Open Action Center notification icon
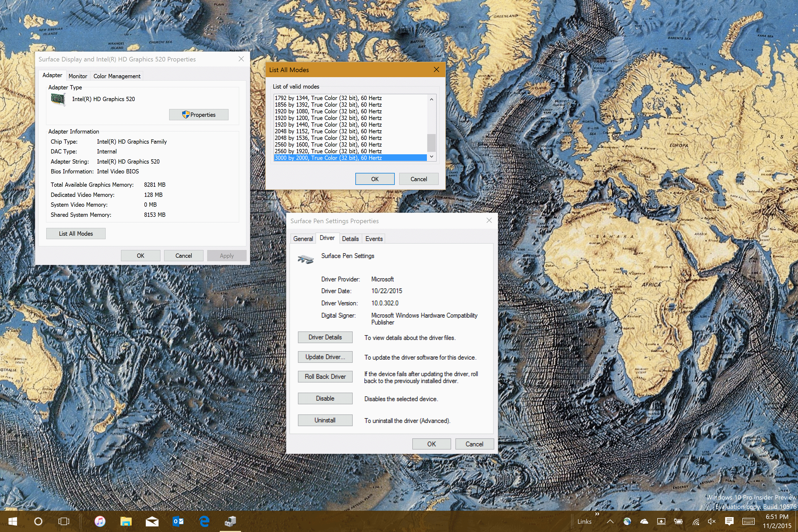The width and height of the screenshot is (798, 532). [x=729, y=521]
